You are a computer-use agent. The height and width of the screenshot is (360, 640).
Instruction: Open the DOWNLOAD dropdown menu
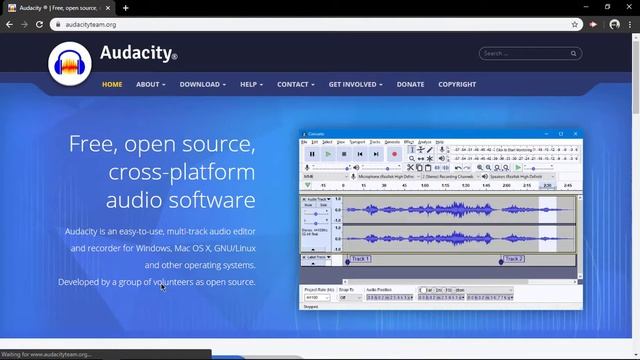click(x=202, y=84)
